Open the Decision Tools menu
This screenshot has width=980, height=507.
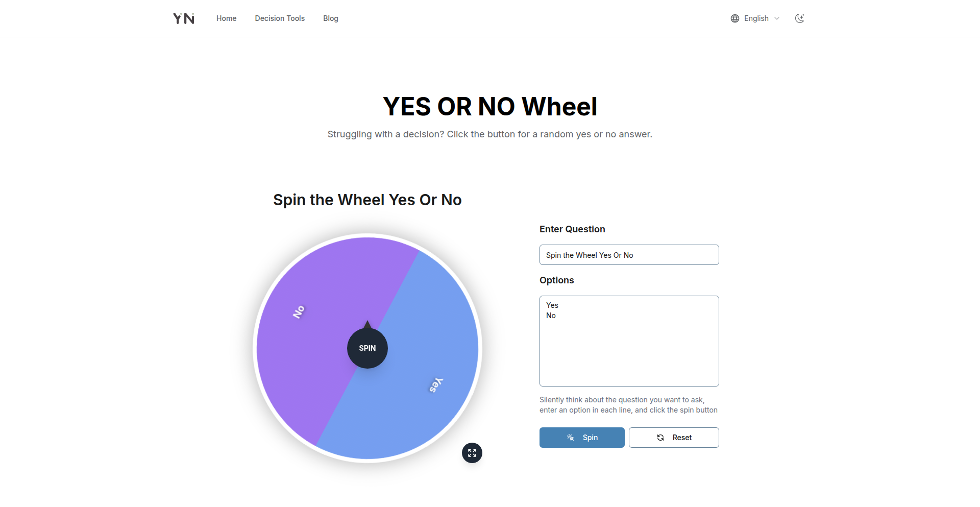pos(280,18)
